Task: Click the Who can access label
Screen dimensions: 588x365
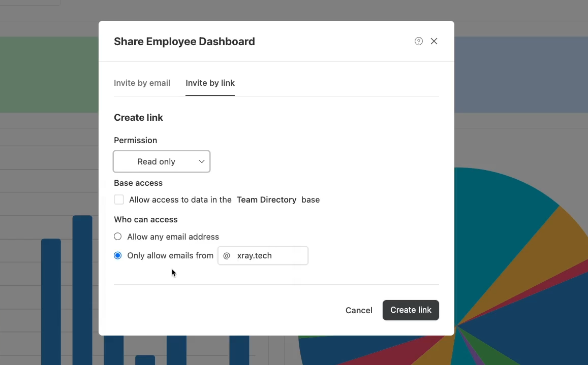Action: (x=145, y=220)
